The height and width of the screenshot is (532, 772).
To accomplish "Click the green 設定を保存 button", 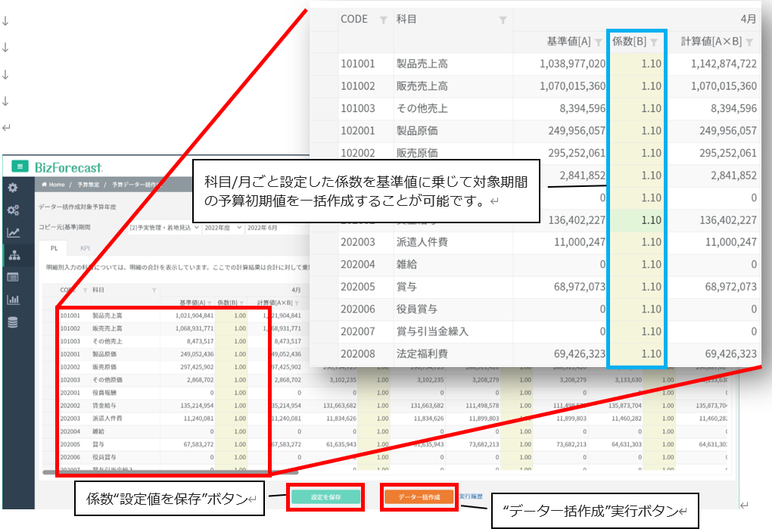I will (325, 497).
